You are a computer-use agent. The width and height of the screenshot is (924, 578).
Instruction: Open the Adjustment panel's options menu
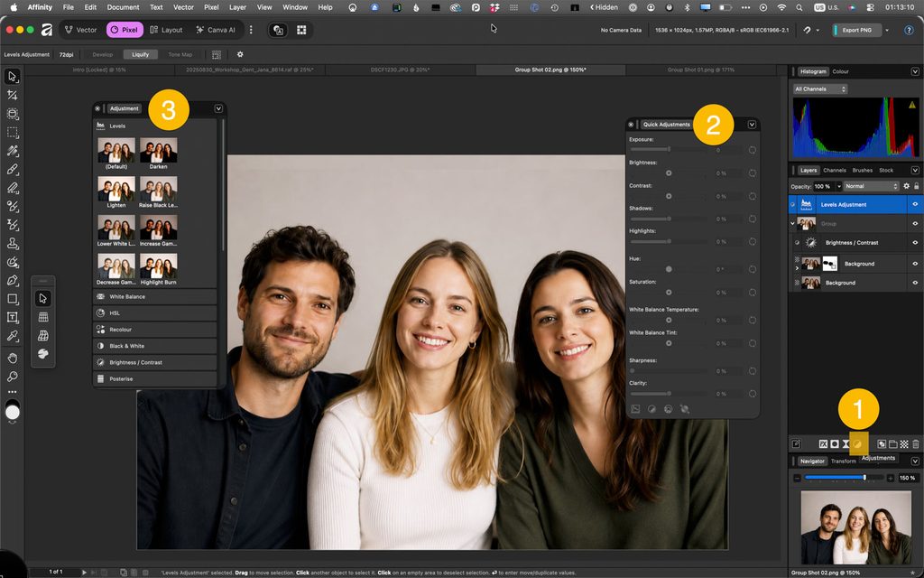(x=218, y=108)
